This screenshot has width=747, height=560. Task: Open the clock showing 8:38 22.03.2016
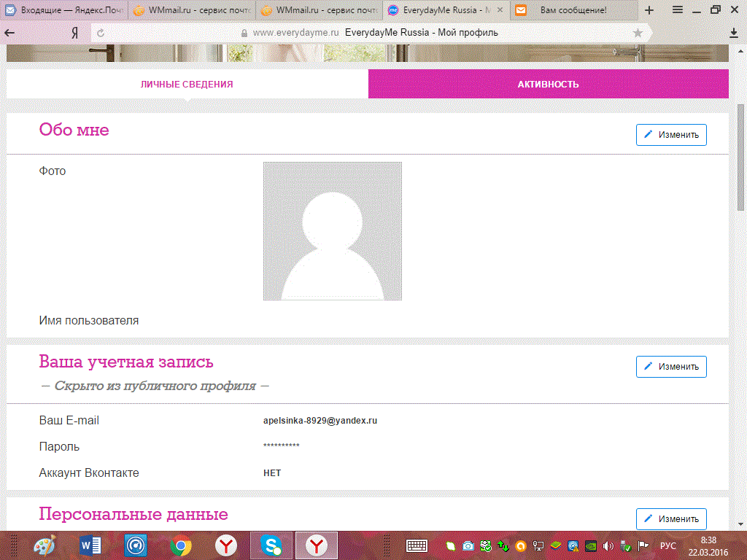pos(708,546)
